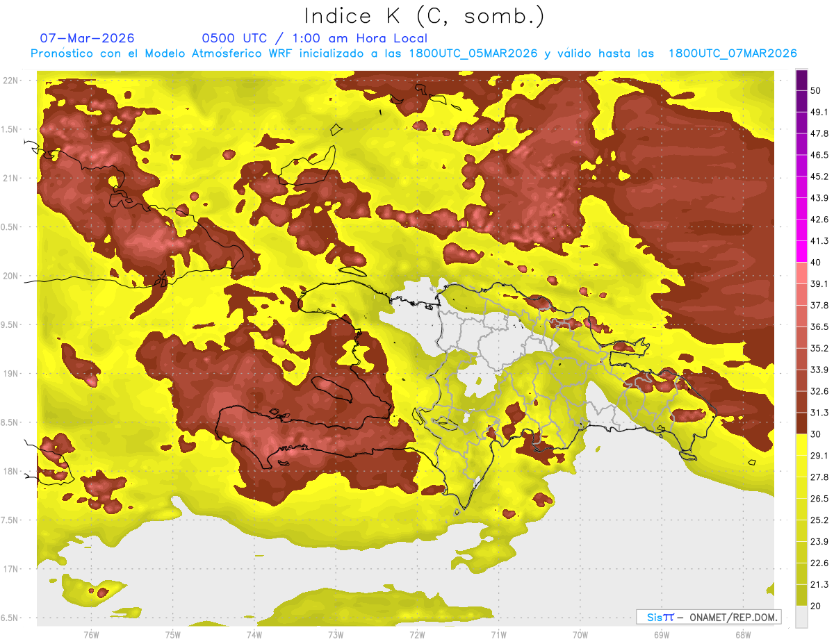Screen dimensions: 834x644
Task: Click the longitude label "76W"
Action: coord(91,635)
